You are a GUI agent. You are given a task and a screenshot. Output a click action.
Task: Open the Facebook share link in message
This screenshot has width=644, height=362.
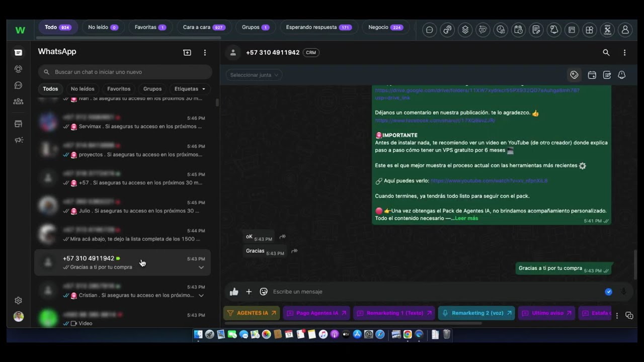pyautogui.click(x=435, y=121)
